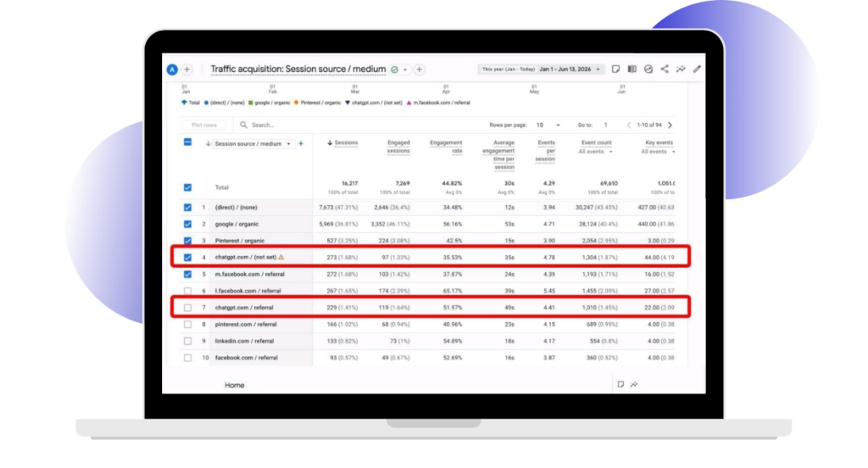Click the blue A segment badge
The height and width of the screenshot is (468, 868).
click(172, 70)
